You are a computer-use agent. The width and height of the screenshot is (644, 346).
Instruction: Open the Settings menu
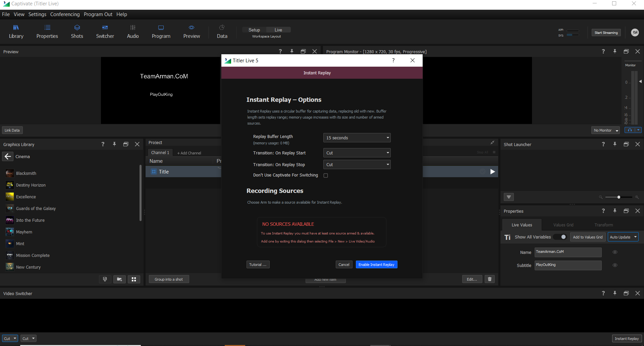[37, 14]
